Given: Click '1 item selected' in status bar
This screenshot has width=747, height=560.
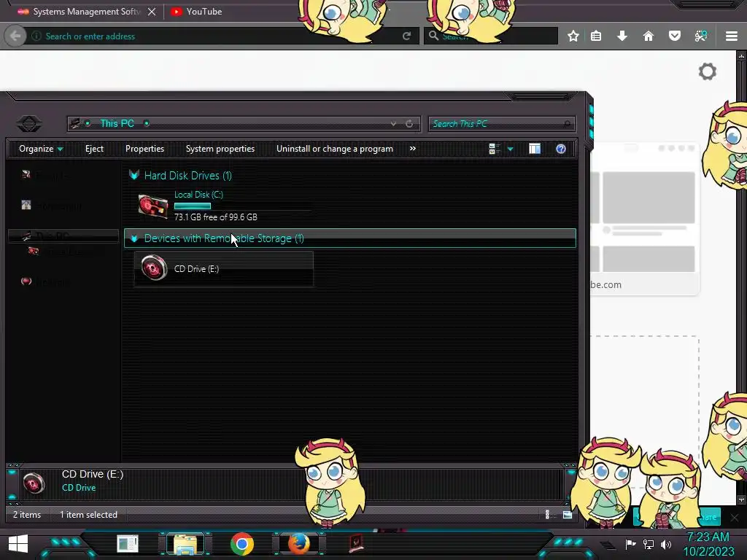Looking at the screenshot, I should click(x=88, y=515).
